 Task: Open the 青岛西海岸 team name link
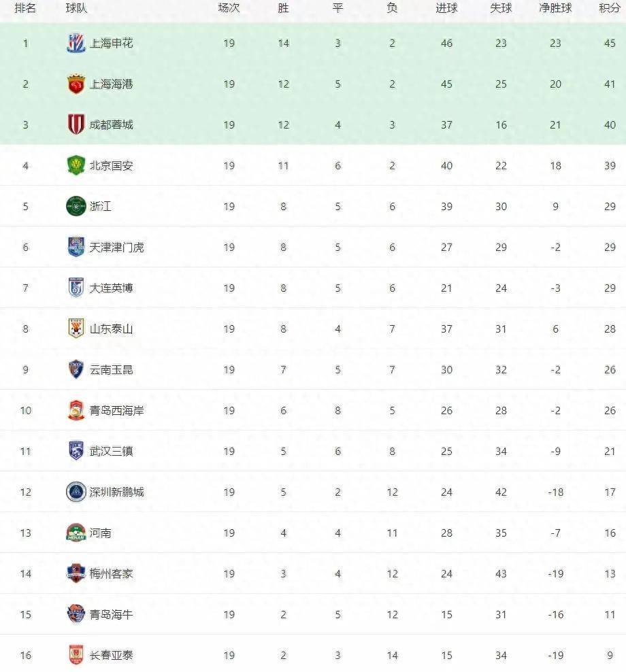(x=116, y=411)
